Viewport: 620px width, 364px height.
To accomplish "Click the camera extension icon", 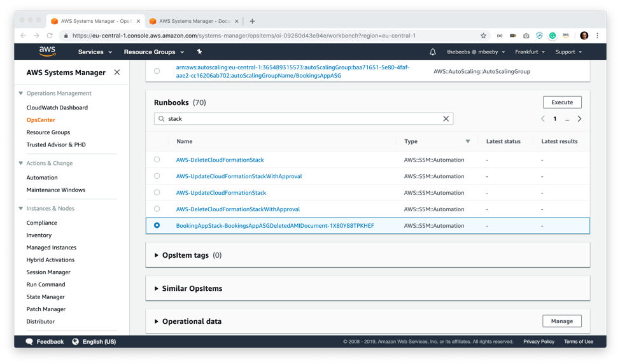I will pos(526,36).
